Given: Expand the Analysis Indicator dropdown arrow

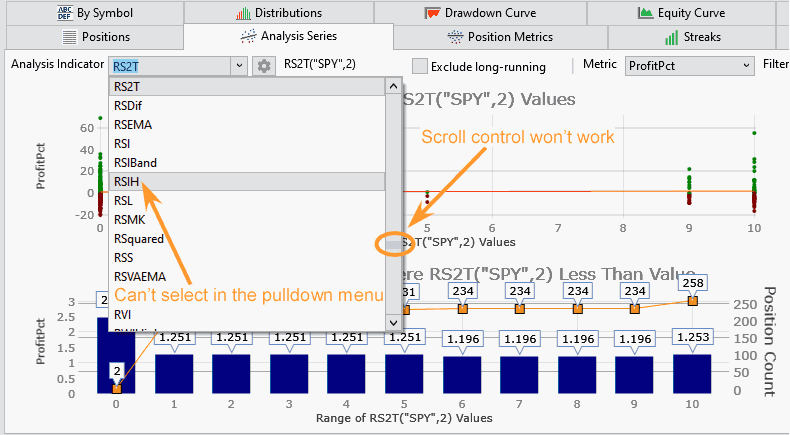Looking at the screenshot, I should pyautogui.click(x=238, y=66).
